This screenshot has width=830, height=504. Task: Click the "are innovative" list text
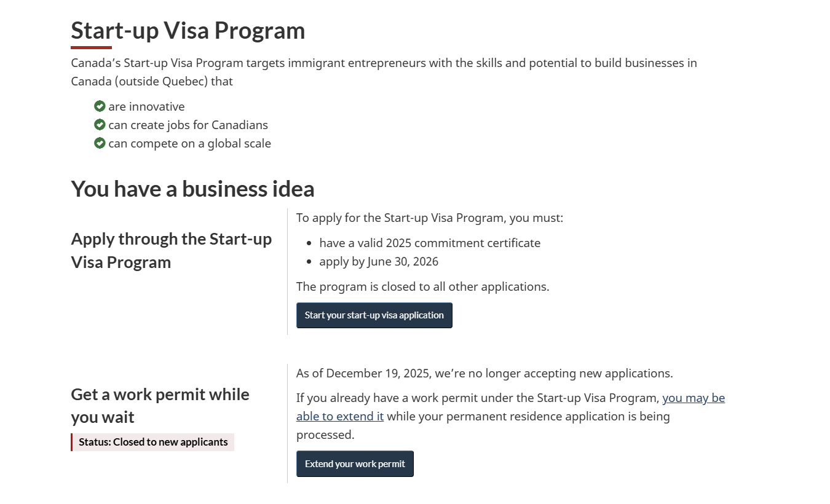[x=146, y=106]
